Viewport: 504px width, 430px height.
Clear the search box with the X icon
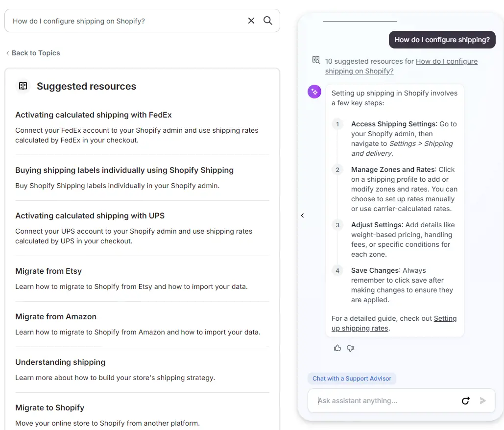[251, 21]
